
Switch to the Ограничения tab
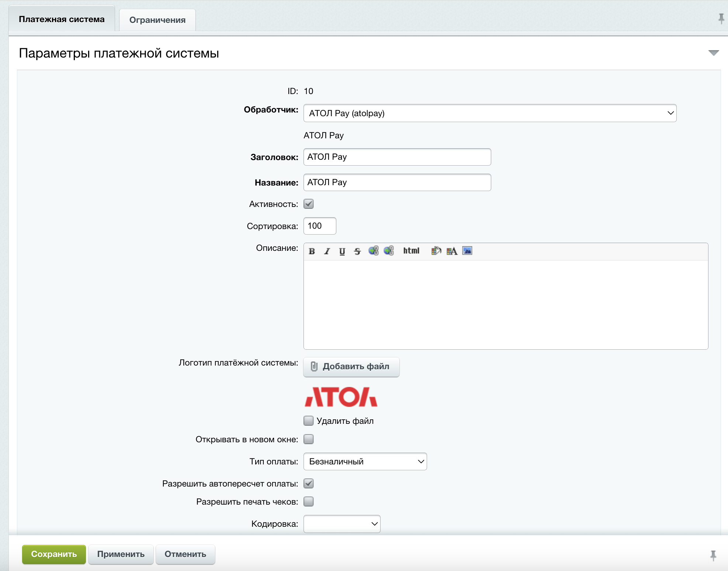[157, 20]
